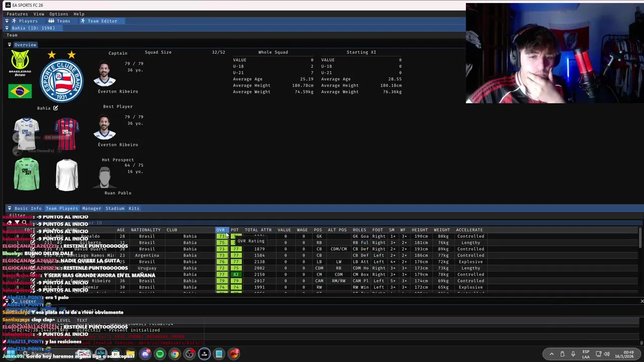Open the Features menu
This screenshot has width=644, height=362.
click(17, 14)
